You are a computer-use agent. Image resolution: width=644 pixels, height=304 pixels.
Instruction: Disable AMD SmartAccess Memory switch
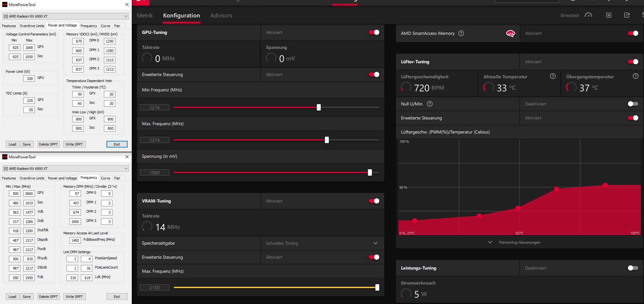pyautogui.click(x=633, y=33)
